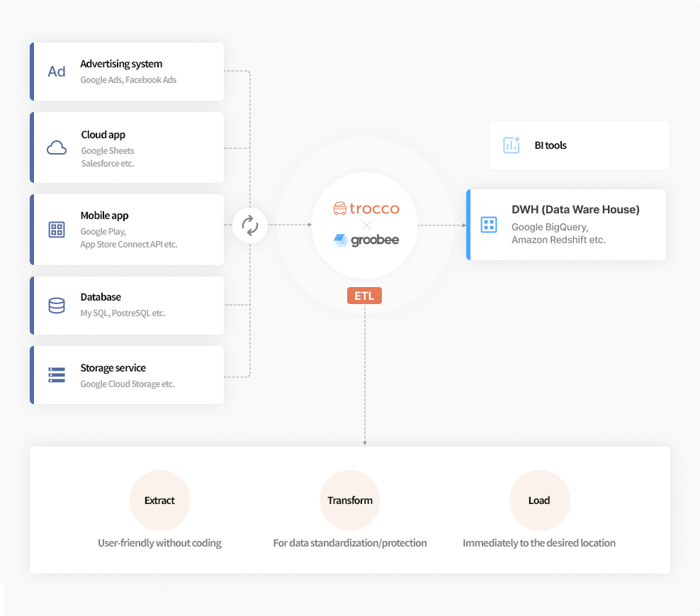Click the Google Cloud Storage etc. text
Image resolution: width=700 pixels, height=616 pixels.
tap(128, 383)
